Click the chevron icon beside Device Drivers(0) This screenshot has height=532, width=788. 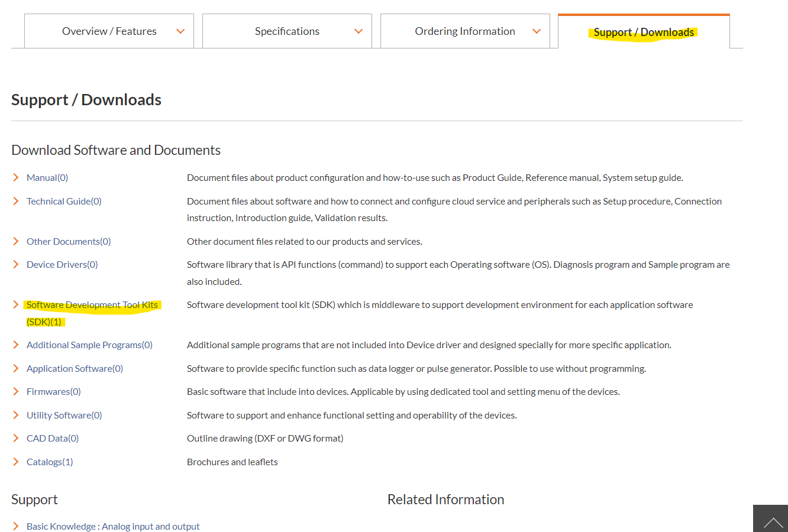click(x=16, y=264)
